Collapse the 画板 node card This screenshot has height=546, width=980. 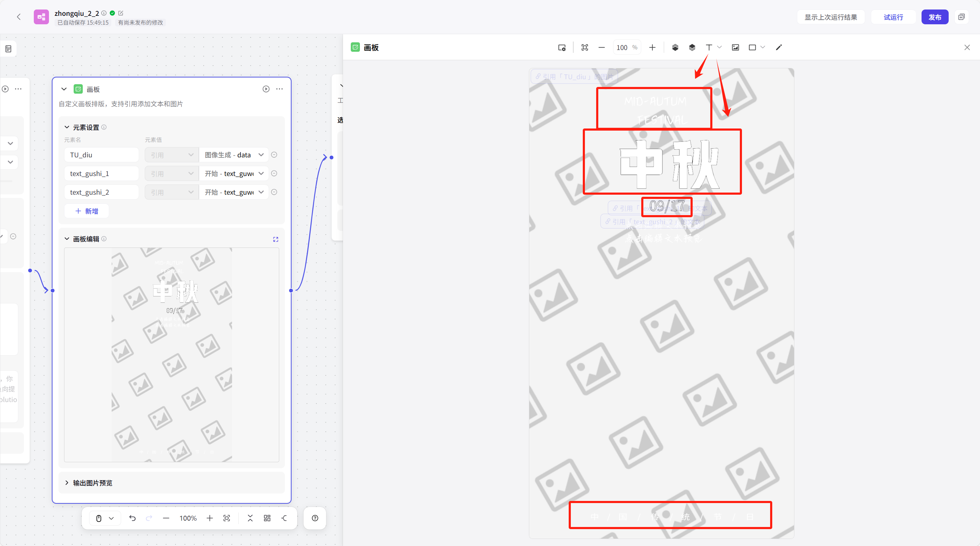64,89
